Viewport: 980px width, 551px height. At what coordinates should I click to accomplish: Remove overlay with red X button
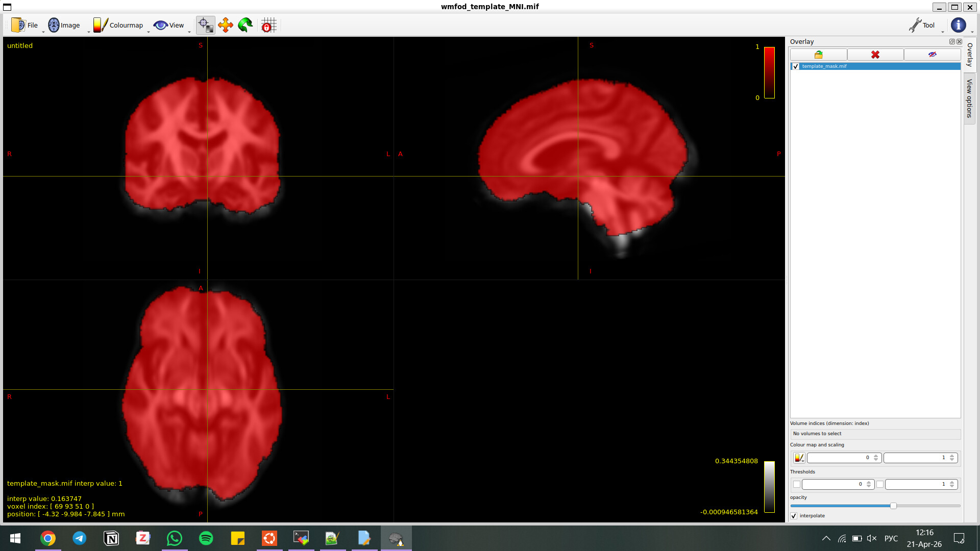coord(875,55)
